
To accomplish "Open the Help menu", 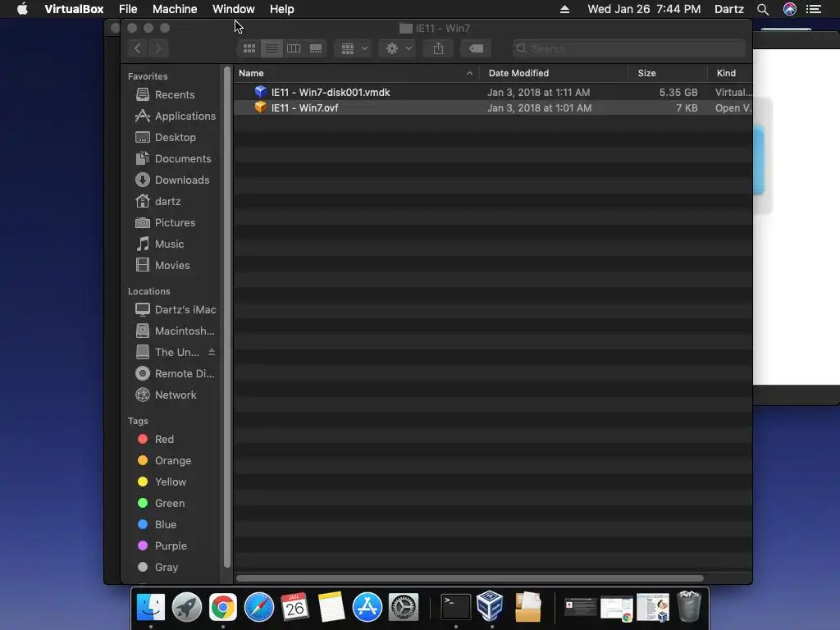I will pos(282,9).
